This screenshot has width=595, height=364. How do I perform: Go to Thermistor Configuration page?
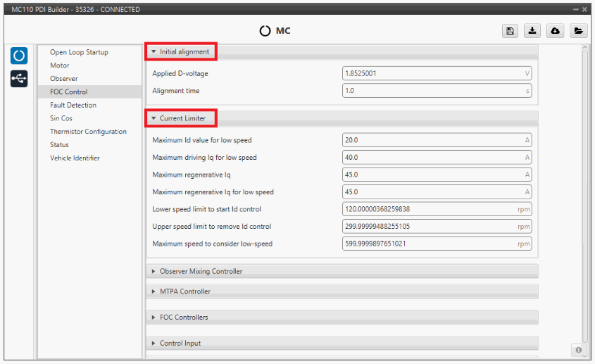88,132
